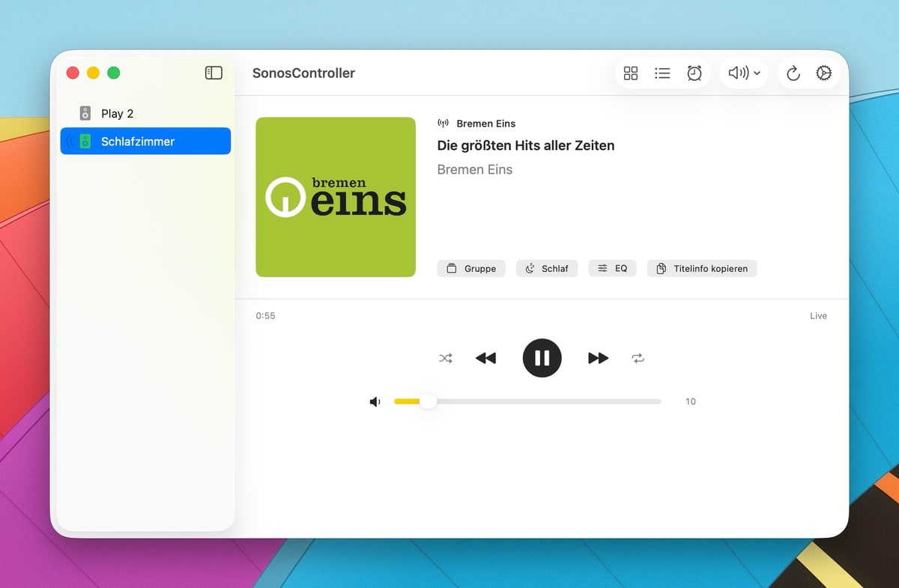Image resolution: width=899 pixels, height=588 pixels.
Task: Click Titelinfo kopieren button
Action: pos(702,268)
